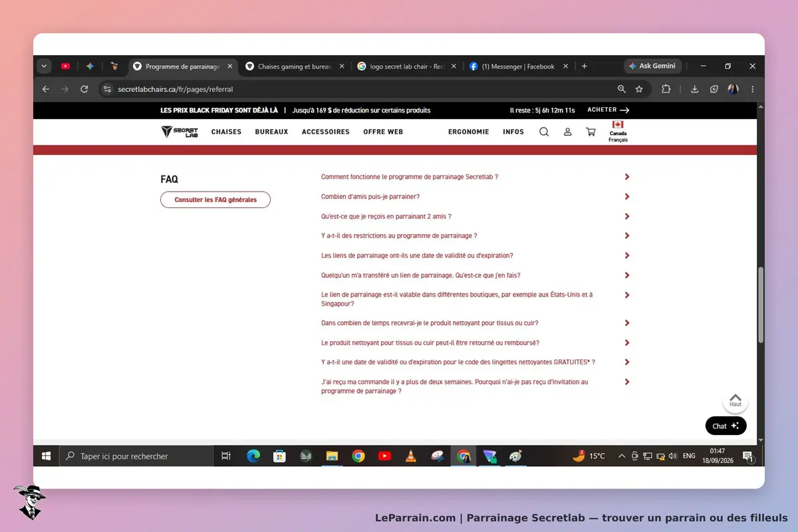The height and width of the screenshot is (532, 798).
Task: Switch to the pinned YouTube tab
Action: click(x=65, y=66)
